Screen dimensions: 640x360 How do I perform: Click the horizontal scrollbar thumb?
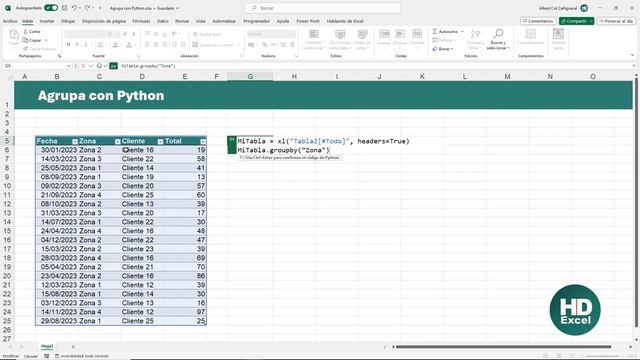point(503,347)
